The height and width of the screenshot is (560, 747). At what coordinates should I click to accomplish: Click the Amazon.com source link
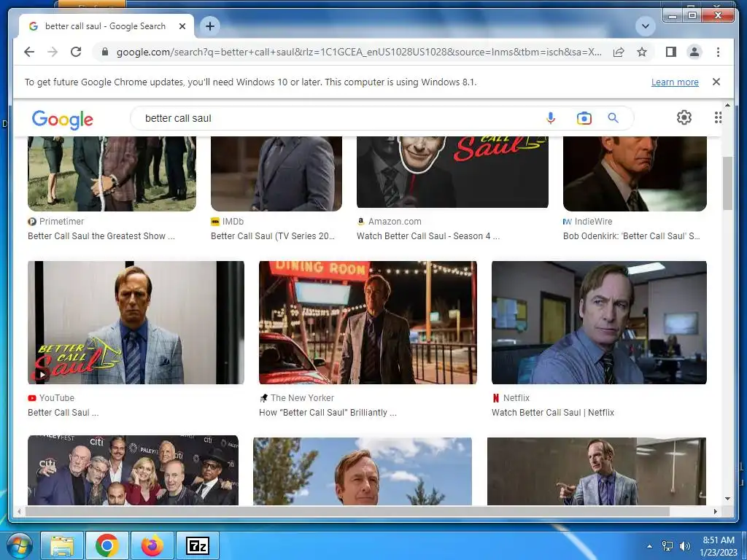(x=390, y=222)
